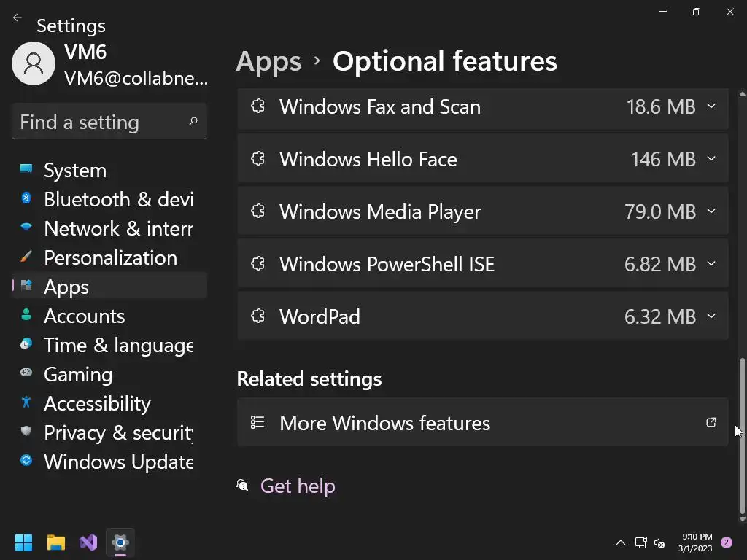Click the external link icon for More Windows features
The width and height of the screenshot is (747, 560).
click(711, 423)
